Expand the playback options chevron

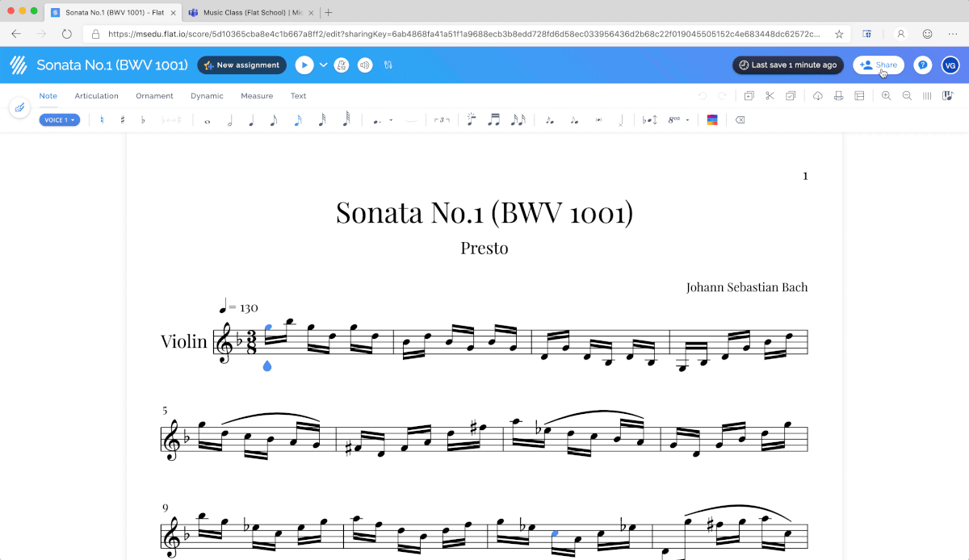[x=324, y=65]
